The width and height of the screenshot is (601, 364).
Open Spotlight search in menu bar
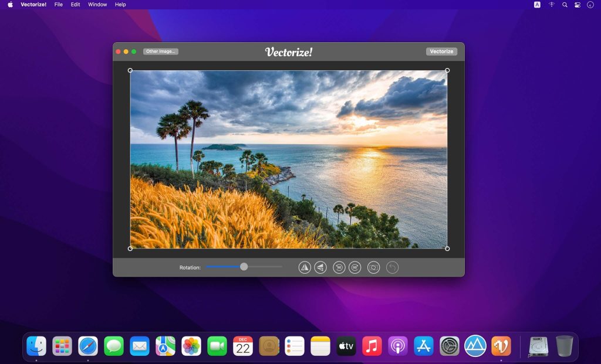(x=565, y=5)
